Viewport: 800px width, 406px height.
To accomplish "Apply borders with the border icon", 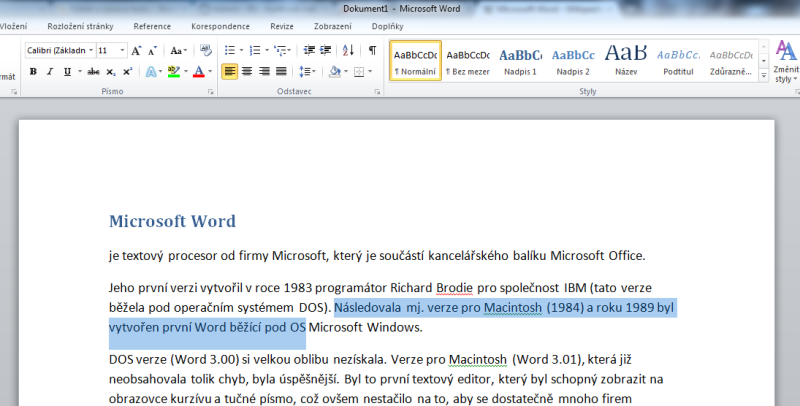I will coord(359,72).
